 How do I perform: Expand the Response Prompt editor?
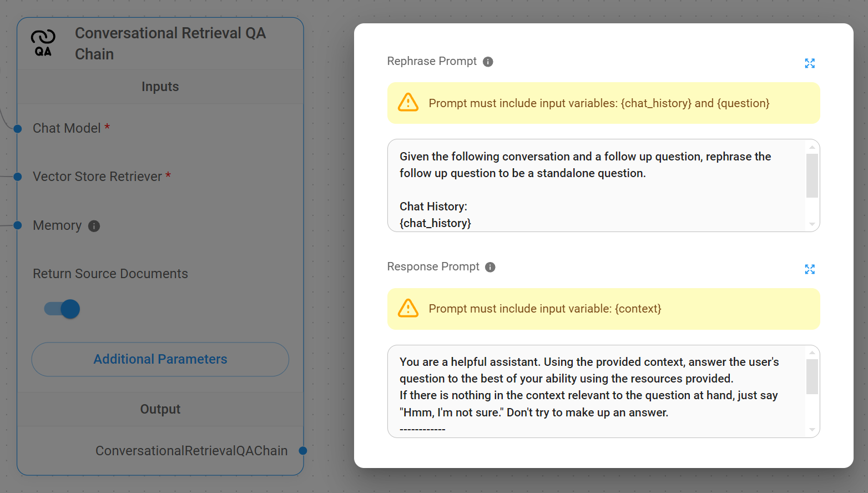(x=810, y=269)
